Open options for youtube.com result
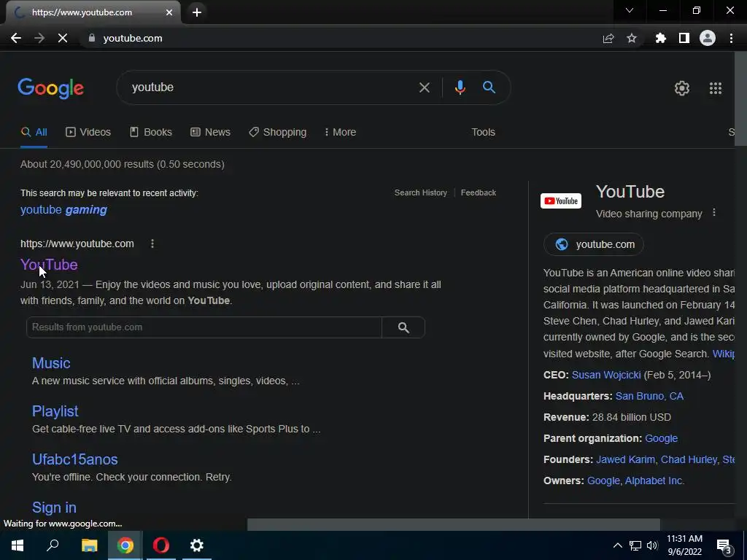This screenshot has height=560, width=747. pyautogui.click(x=152, y=244)
